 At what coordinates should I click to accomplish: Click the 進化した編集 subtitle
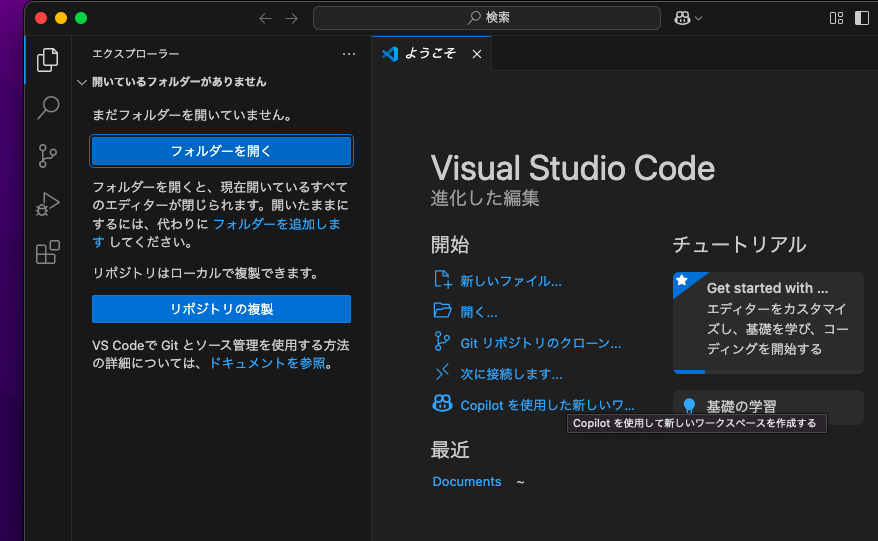(x=485, y=198)
